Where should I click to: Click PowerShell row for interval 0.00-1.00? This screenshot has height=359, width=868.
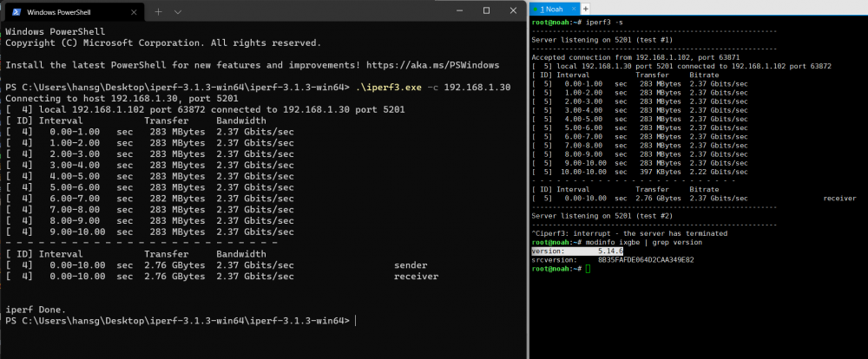149,132
